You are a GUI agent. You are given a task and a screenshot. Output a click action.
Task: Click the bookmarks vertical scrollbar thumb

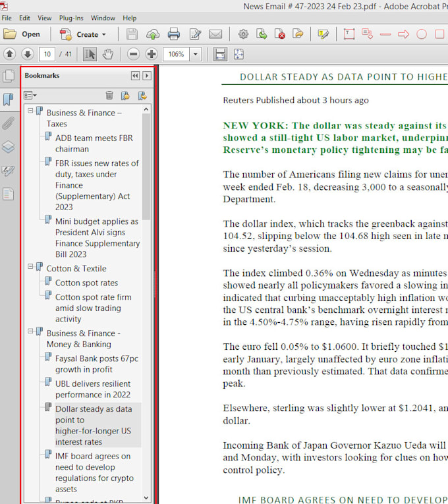(x=146, y=167)
